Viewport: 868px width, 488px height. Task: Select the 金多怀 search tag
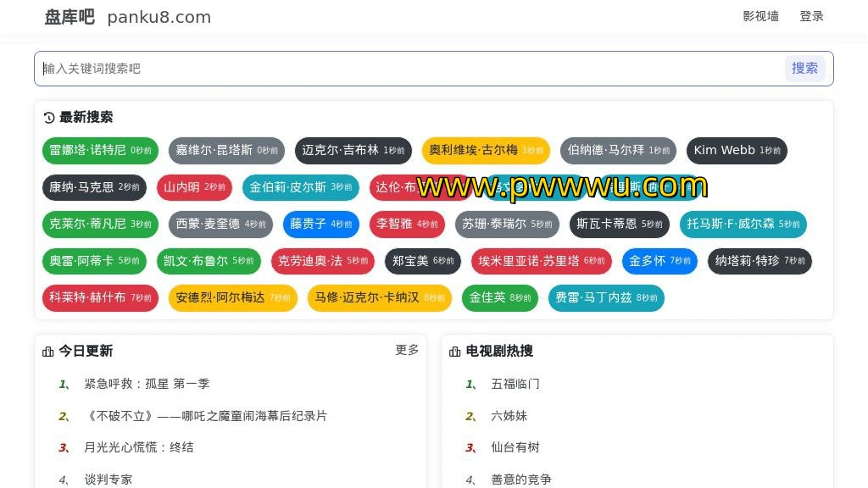click(x=659, y=261)
